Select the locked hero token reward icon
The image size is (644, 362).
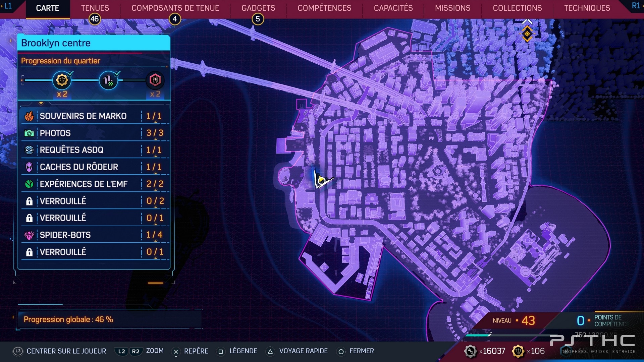tap(155, 80)
